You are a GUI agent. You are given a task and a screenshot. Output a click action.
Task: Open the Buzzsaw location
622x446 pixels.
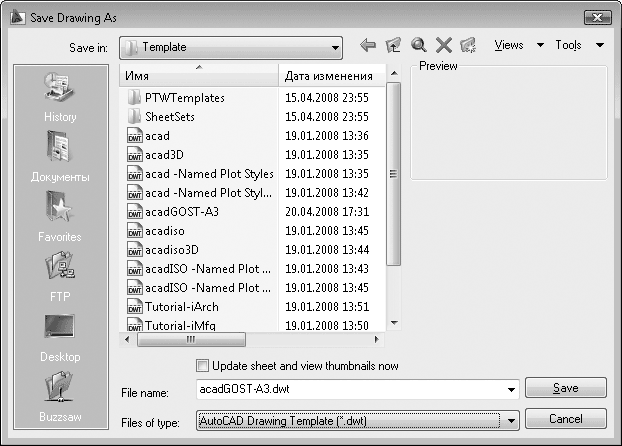[x=60, y=397]
